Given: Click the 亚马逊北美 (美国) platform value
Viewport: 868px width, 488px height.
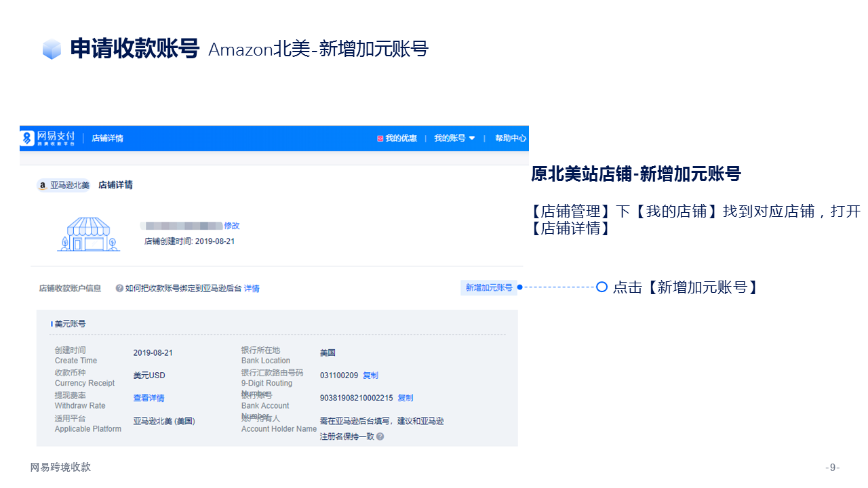Looking at the screenshot, I should point(164,421).
